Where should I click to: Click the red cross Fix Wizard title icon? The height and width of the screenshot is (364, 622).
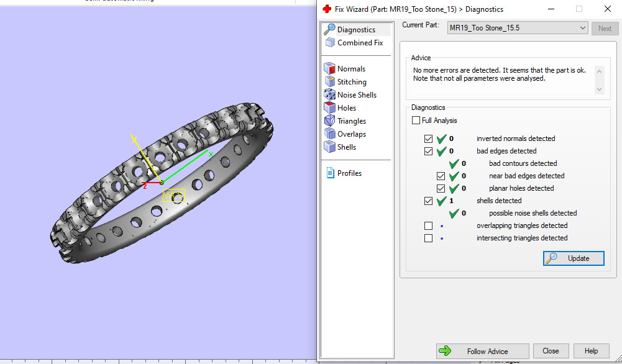click(327, 9)
